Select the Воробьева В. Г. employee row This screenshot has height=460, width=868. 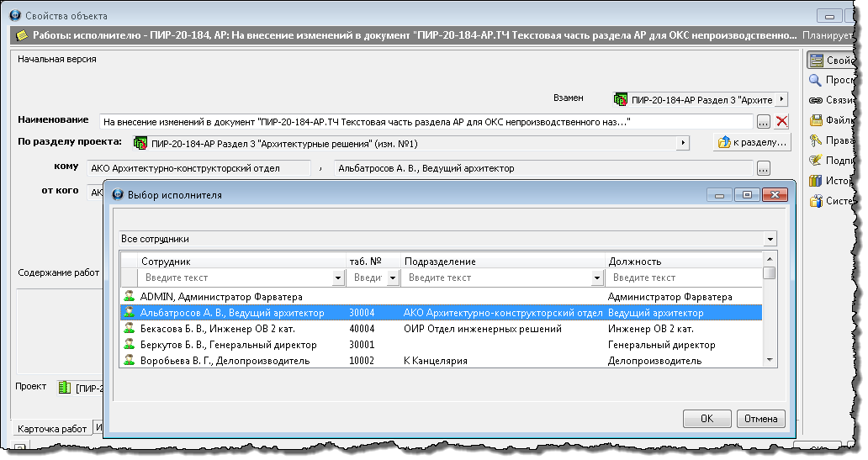pyautogui.click(x=225, y=361)
